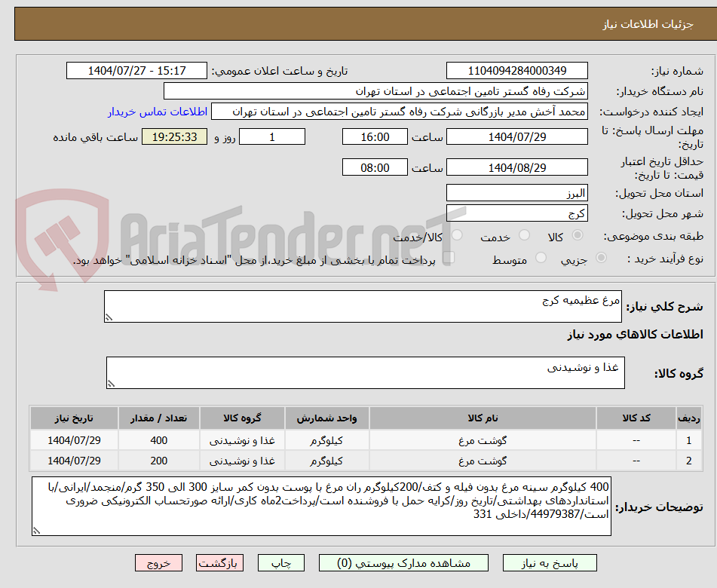Click date 1404/07/29 in table row 2
The width and height of the screenshot is (717, 588).
point(74,461)
